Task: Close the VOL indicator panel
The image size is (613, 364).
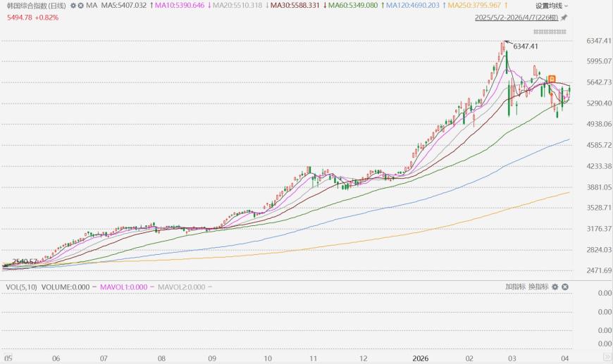Action: (x=564, y=287)
